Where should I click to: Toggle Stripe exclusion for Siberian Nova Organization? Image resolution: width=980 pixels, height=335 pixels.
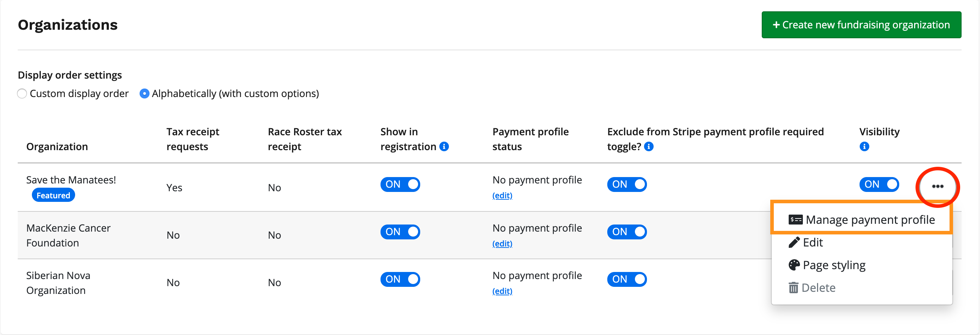click(626, 279)
